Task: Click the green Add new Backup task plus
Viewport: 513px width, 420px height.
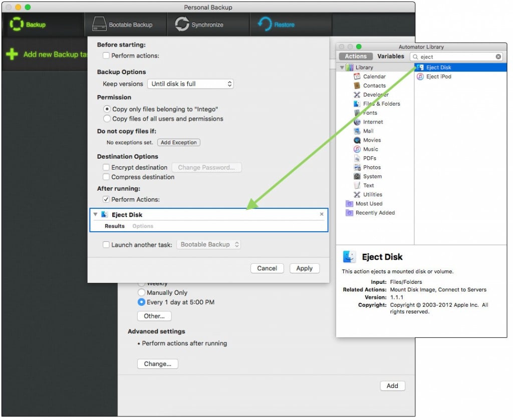Action: tap(11, 54)
